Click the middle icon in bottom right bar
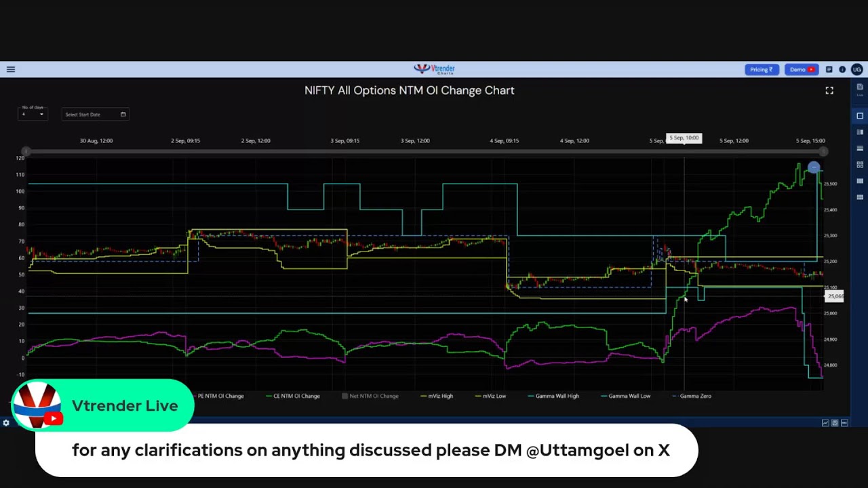 click(x=835, y=423)
